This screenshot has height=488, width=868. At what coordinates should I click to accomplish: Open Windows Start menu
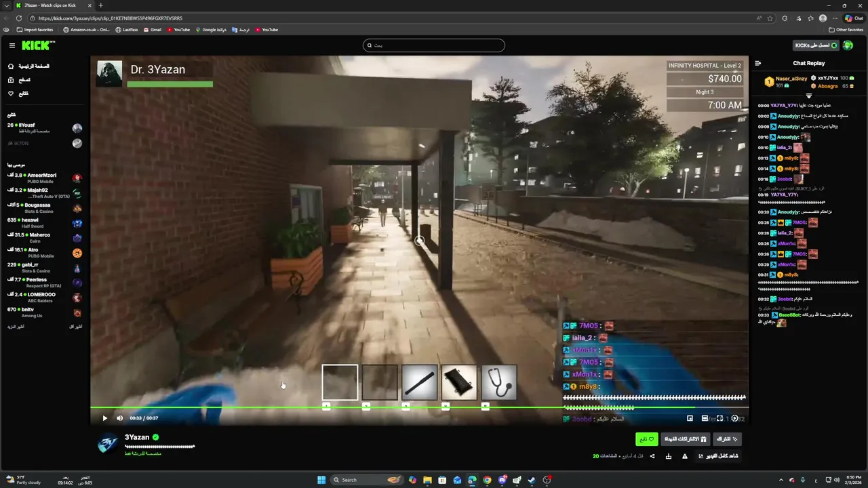(321, 480)
